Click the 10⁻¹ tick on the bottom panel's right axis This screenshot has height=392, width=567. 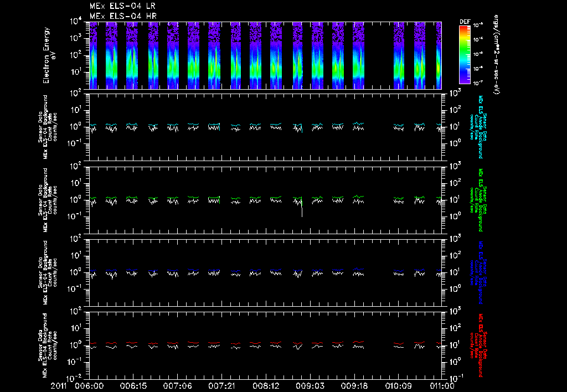click(458, 379)
